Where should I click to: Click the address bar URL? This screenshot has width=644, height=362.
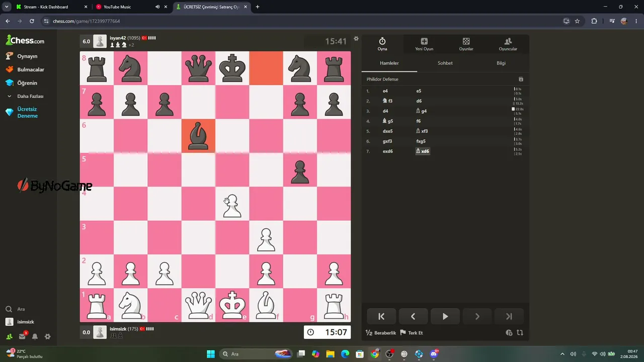point(87,21)
